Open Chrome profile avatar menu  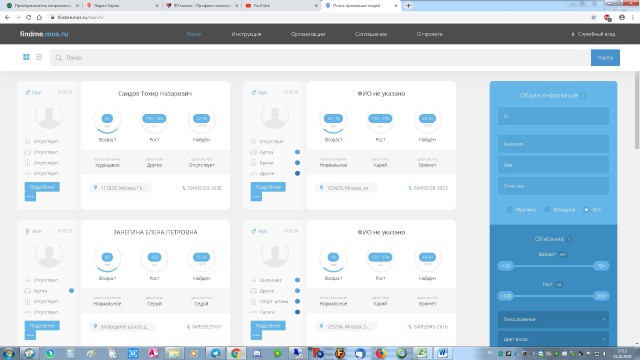click(622, 17)
